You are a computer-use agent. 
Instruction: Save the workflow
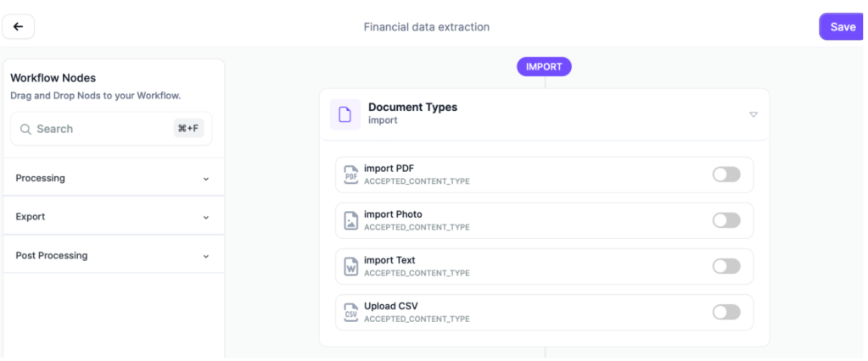(843, 26)
